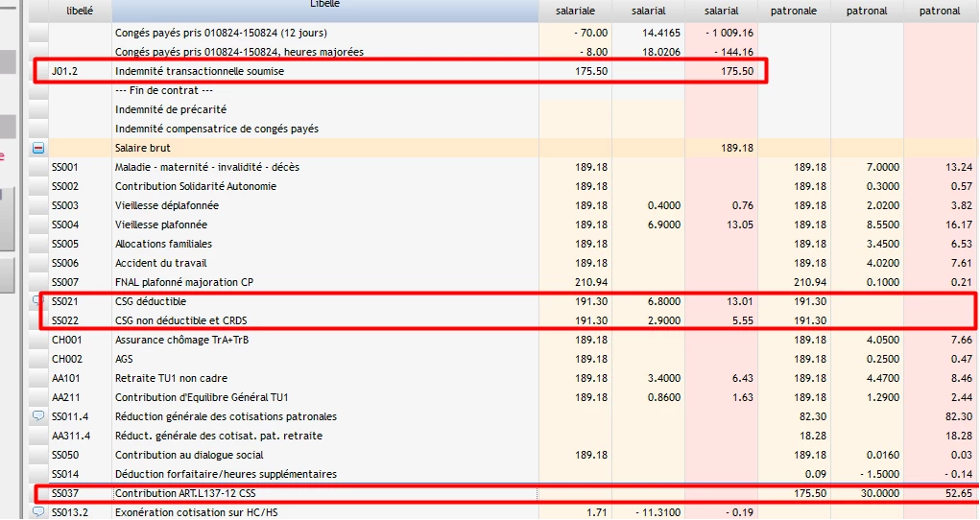This screenshot has width=980, height=520.
Task: Select Contribution Solidarité Autonomie label
Action: pos(196,186)
